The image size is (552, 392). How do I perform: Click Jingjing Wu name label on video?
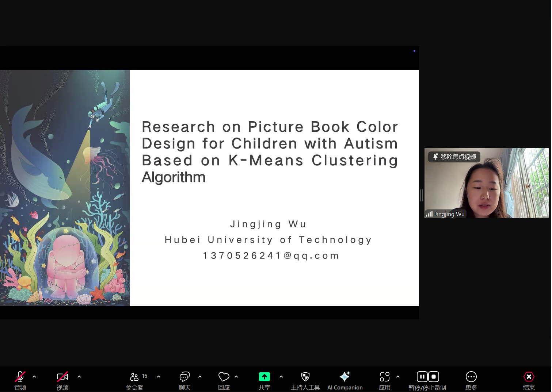point(449,214)
